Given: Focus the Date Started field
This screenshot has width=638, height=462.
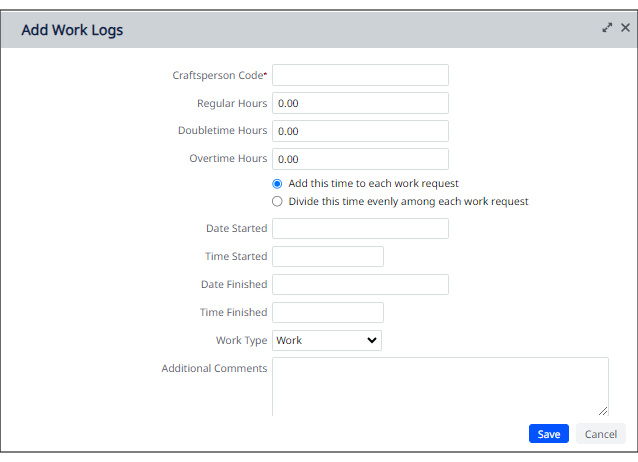Looking at the screenshot, I should tap(360, 229).
